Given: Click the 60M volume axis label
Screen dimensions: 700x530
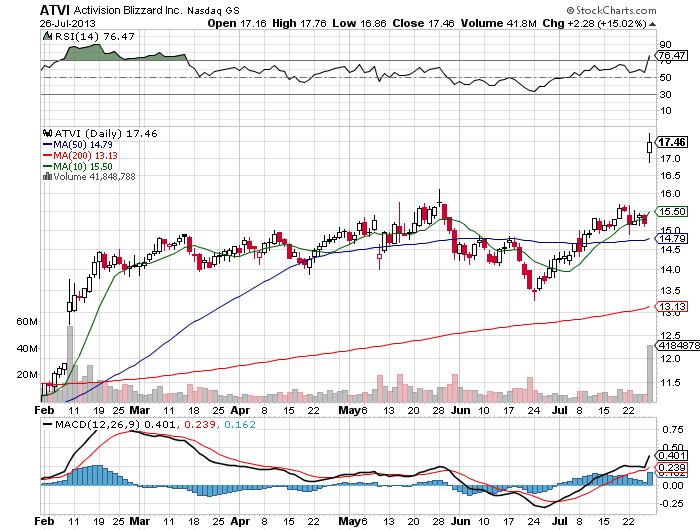Looking at the screenshot, I should tap(27, 321).
